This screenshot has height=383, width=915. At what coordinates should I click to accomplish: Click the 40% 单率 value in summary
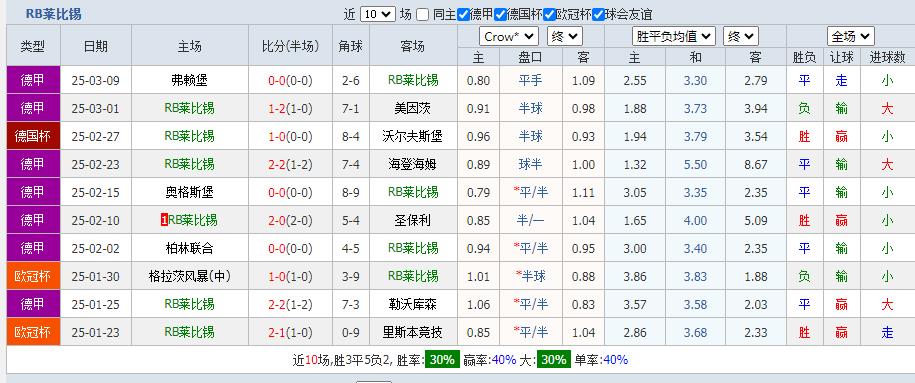click(615, 360)
